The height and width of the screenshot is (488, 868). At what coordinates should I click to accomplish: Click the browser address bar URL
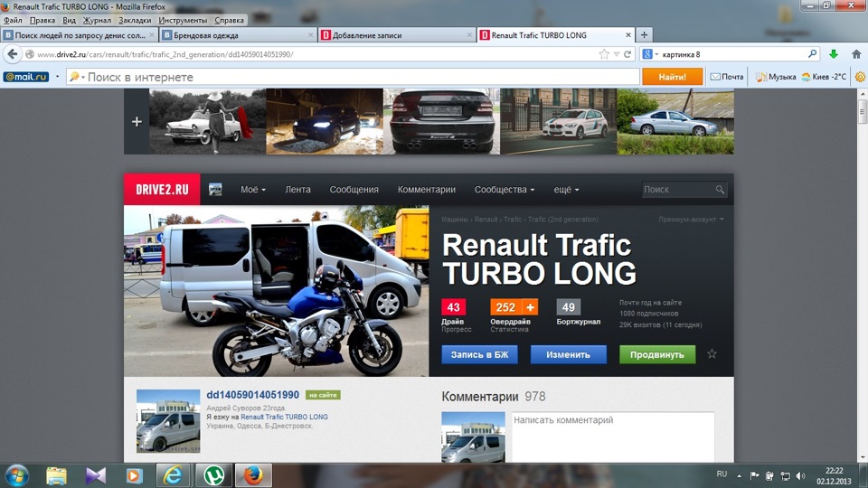pyautogui.click(x=165, y=54)
